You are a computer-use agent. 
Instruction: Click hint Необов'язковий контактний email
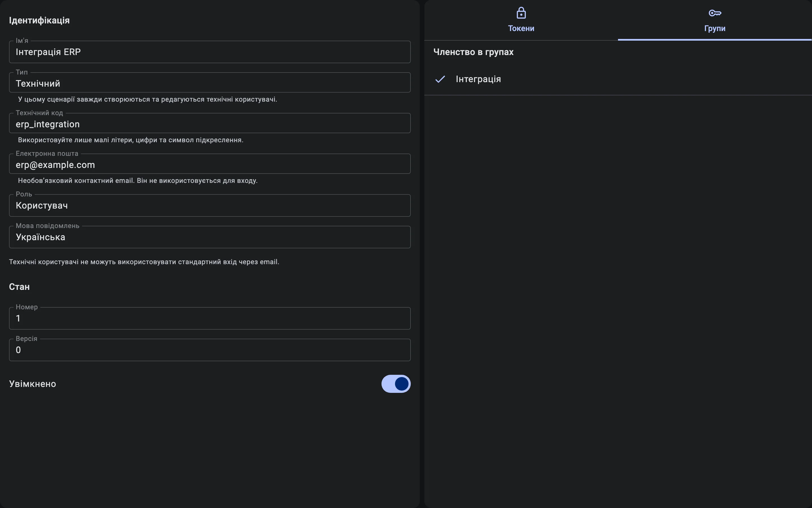pyautogui.click(x=138, y=180)
